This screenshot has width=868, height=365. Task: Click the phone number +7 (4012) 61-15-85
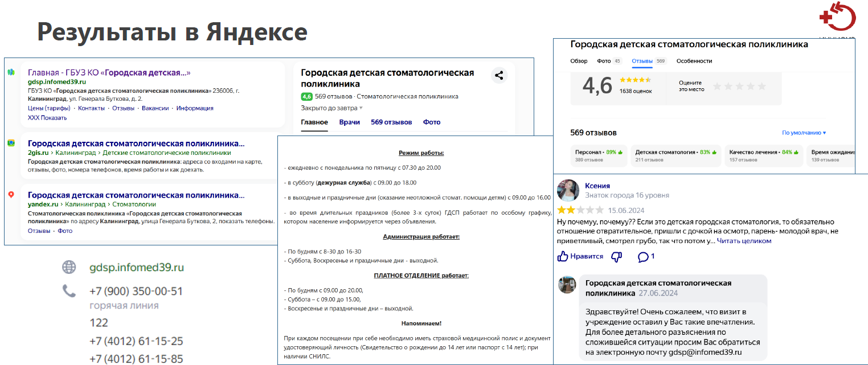point(136,359)
